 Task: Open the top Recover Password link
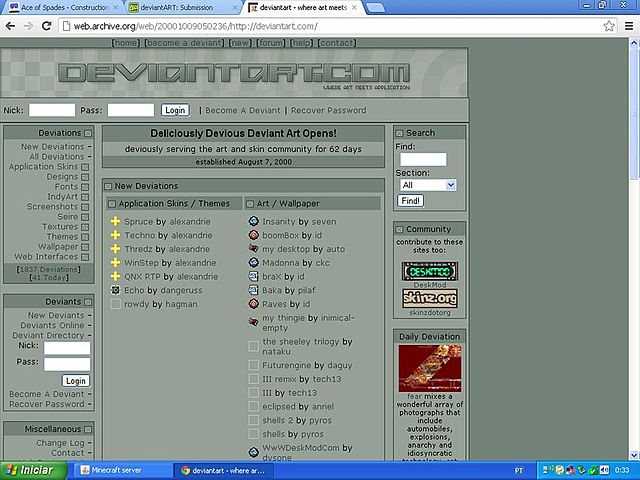point(329,110)
